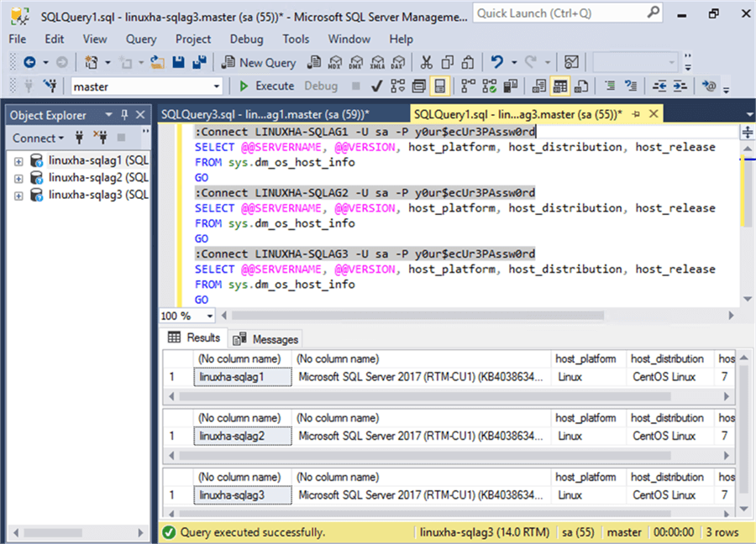The width and height of the screenshot is (756, 544).
Task: Toggle Results to Text mode
Action: (x=539, y=86)
